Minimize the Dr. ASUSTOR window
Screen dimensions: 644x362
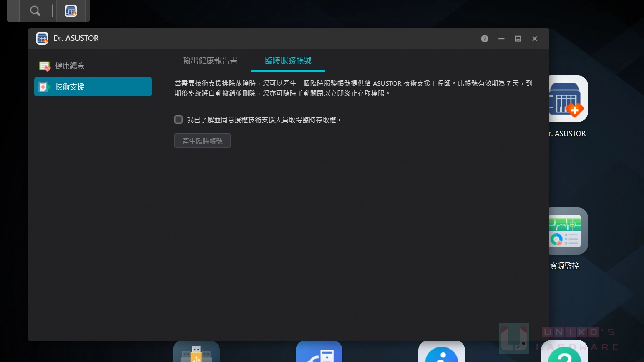[x=501, y=39]
